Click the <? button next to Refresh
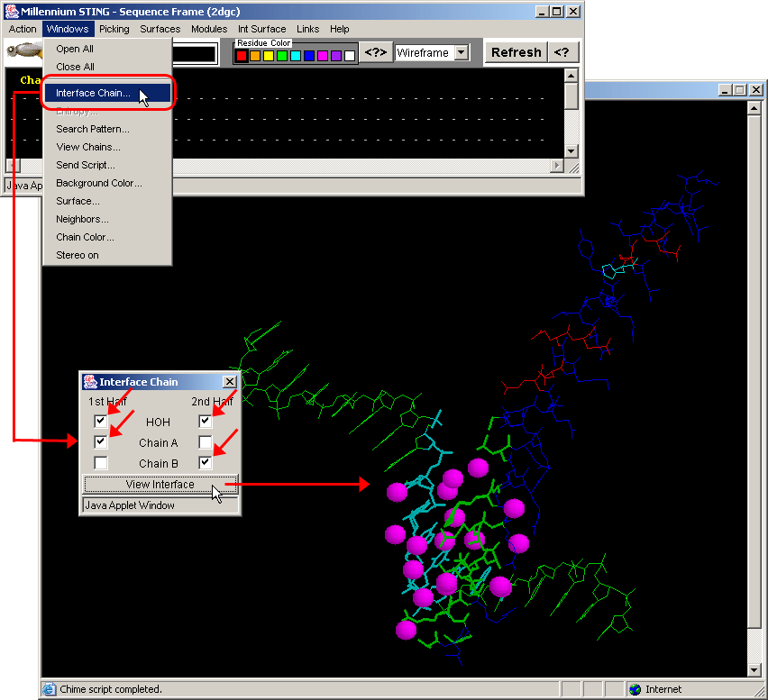This screenshot has height=700, width=768. pyautogui.click(x=562, y=52)
